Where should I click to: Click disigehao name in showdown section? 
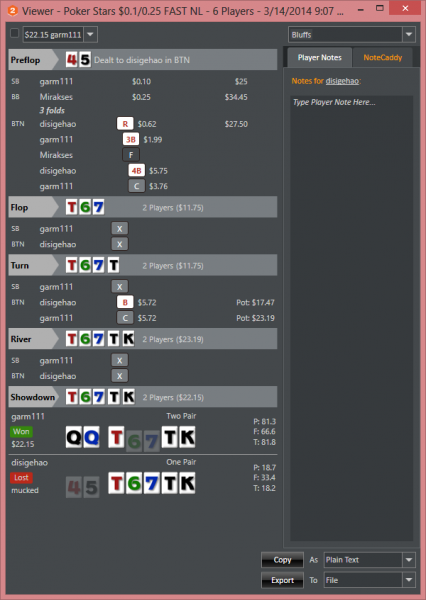(x=29, y=463)
